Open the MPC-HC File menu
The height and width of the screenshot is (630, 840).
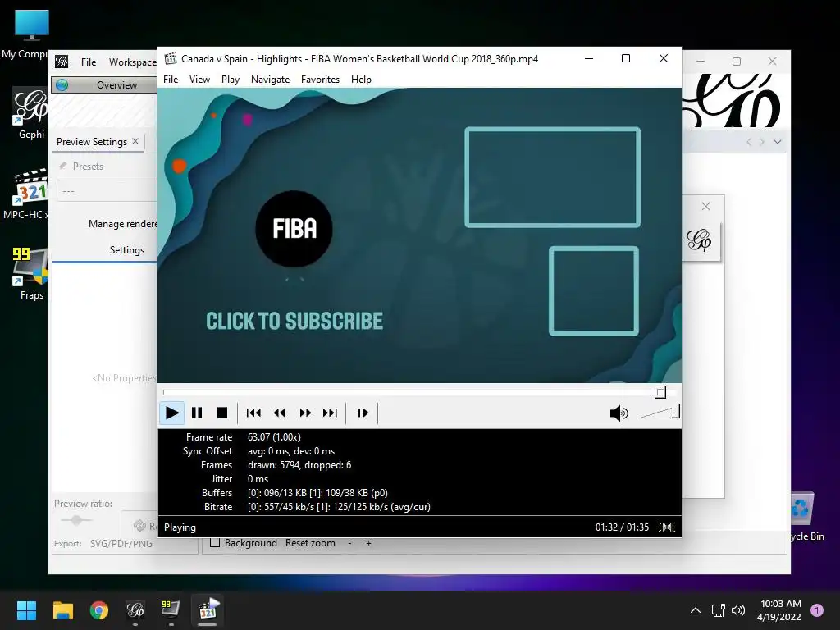pos(171,80)
